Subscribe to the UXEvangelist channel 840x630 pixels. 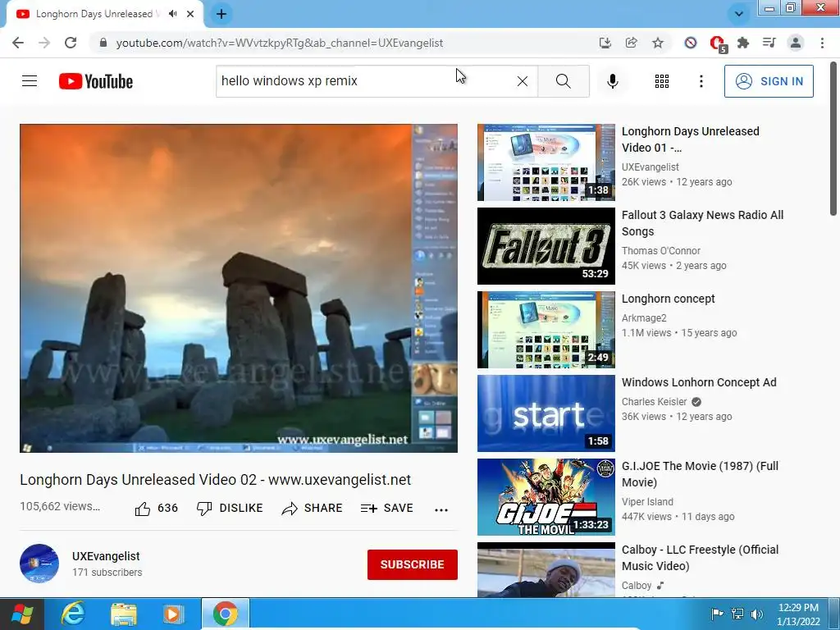[x=412, y=564]
